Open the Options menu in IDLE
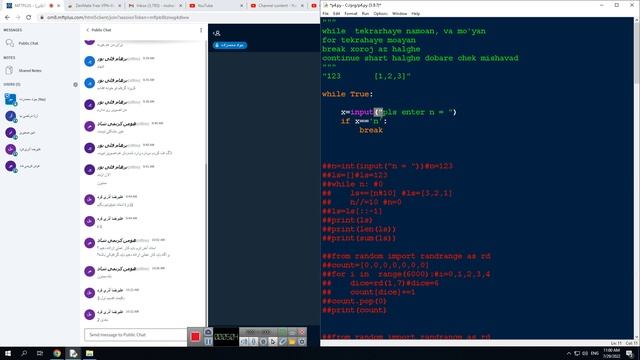Screen dimensions: 640x360 [x=380, y=13]
